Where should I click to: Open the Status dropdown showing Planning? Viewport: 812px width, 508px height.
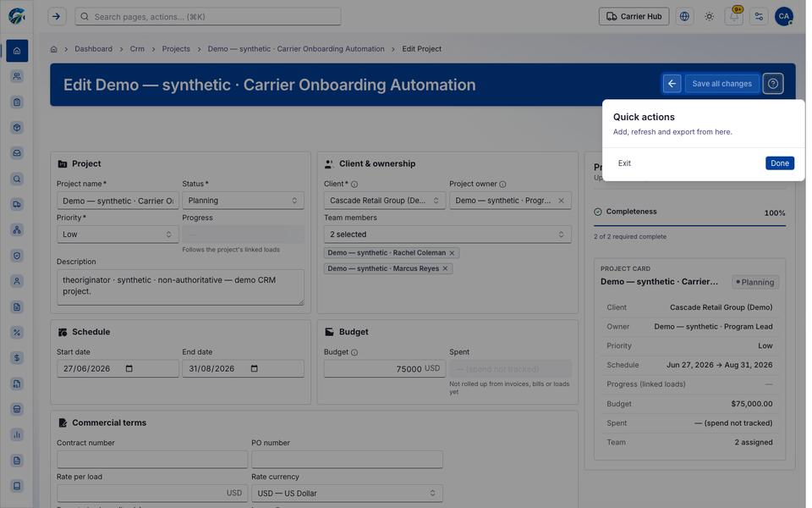(243, 201)
